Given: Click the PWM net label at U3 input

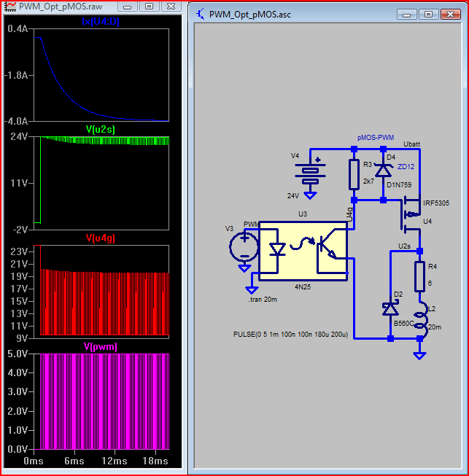Looking at the screenshot, I should [251, 225].
